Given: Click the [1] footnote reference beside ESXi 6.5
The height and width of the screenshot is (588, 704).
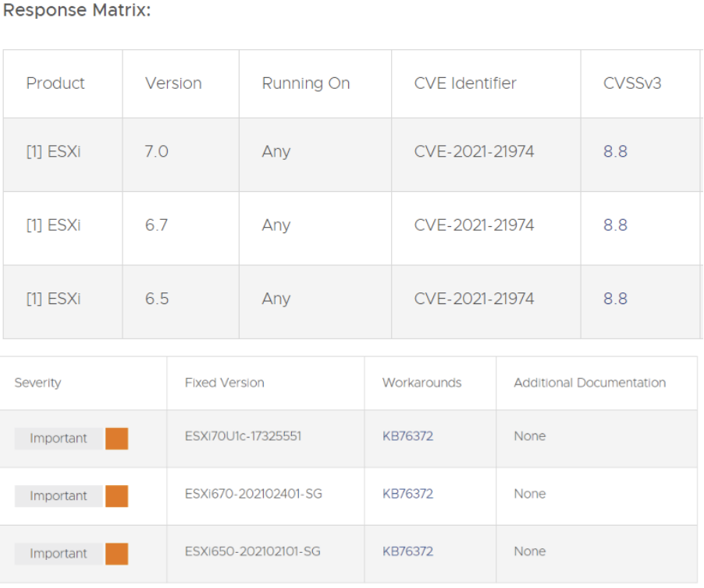Looking at the screenshot, I should (x=34, y=299).
